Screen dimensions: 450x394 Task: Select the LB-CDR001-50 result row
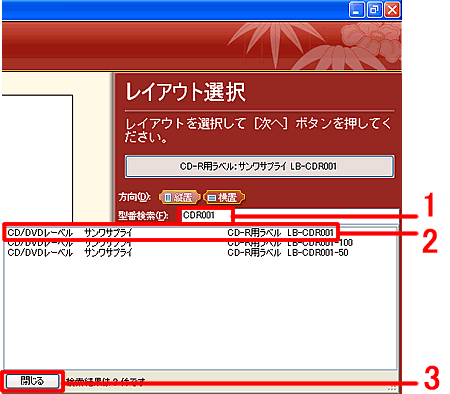point(201,253)
